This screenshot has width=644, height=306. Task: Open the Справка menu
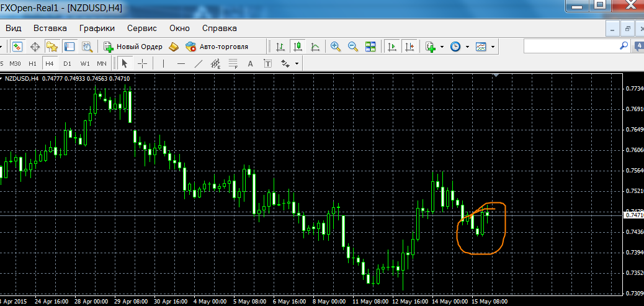coord(220,29)
